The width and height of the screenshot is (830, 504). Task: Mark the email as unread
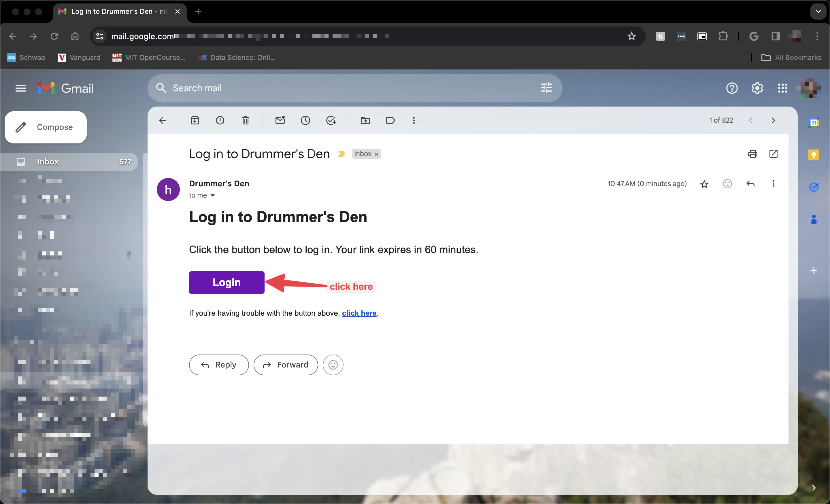(x=280, y=120)
